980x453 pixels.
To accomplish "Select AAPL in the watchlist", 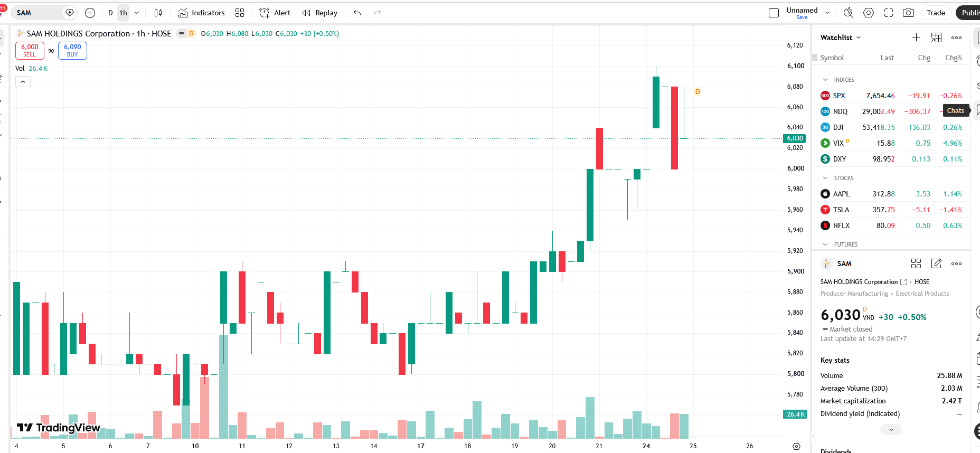I will (891, 194).
